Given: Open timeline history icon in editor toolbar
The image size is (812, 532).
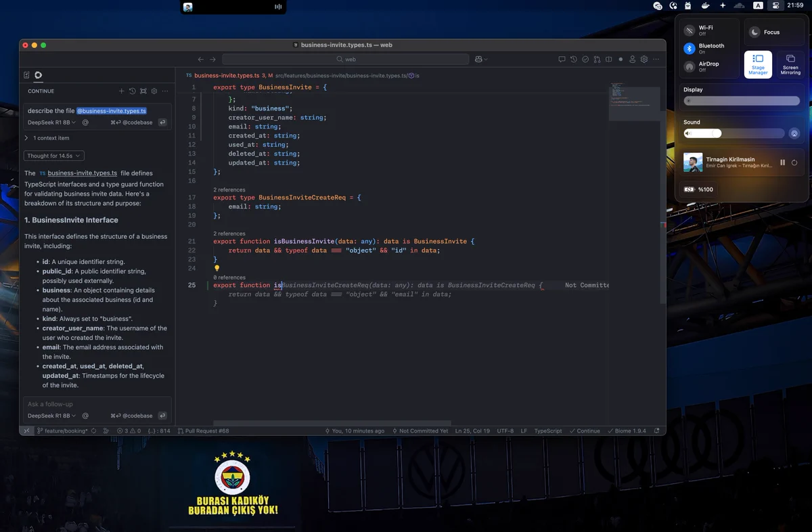Looking at the screenshot, I should coord(573,60).
